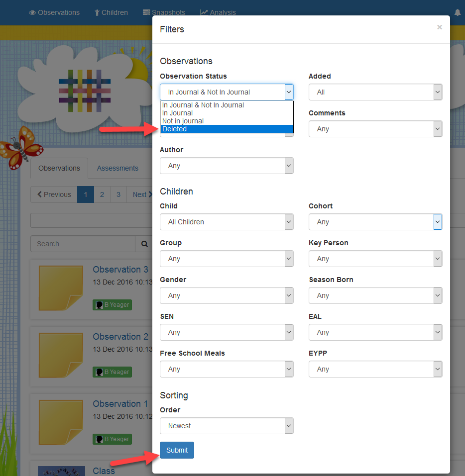This screenshot has height=476, width=465.
Task: Click the Observation 2 note thumbnail
Action: [x=61, y=355]
